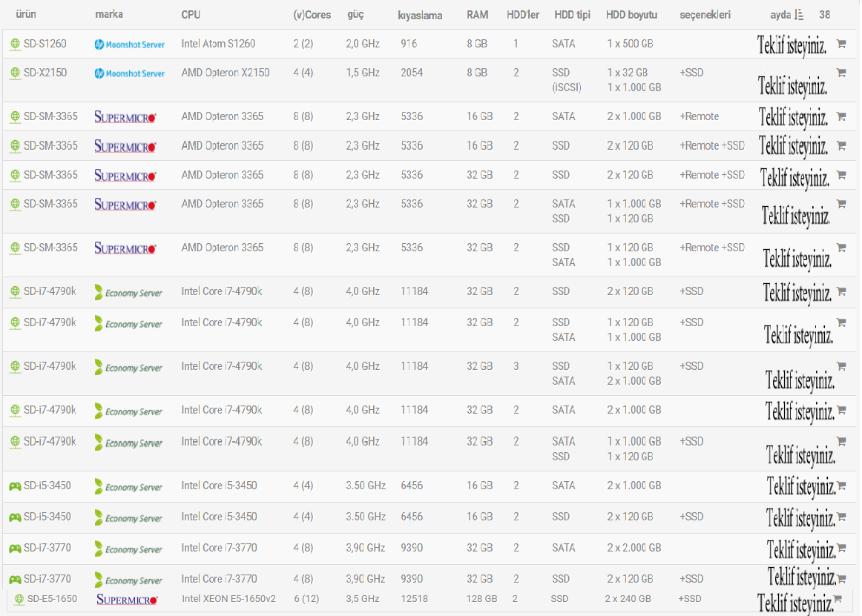Click Teklif isteyiniz for SD-i7-3770 SSD row
Screen dimensions: 862x616
(802, 577)
